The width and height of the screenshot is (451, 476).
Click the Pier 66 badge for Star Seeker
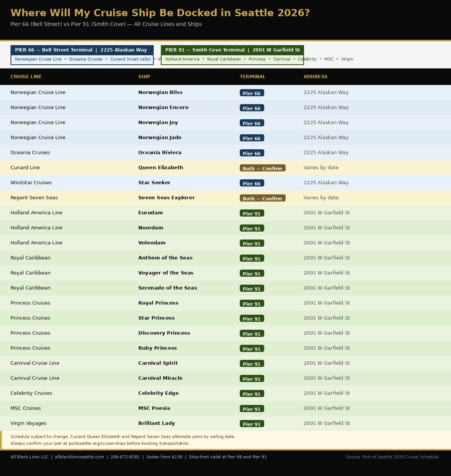click(x=252, y=183)
